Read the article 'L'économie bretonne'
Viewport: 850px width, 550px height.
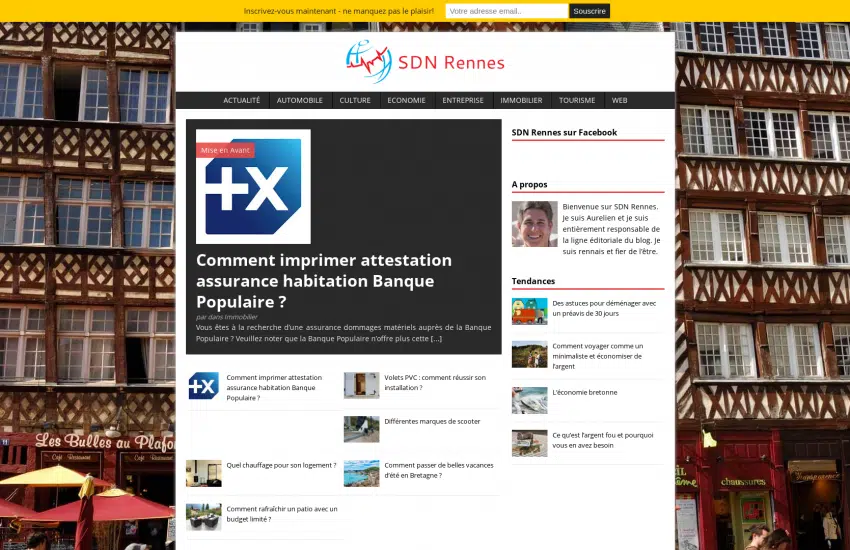584,392
